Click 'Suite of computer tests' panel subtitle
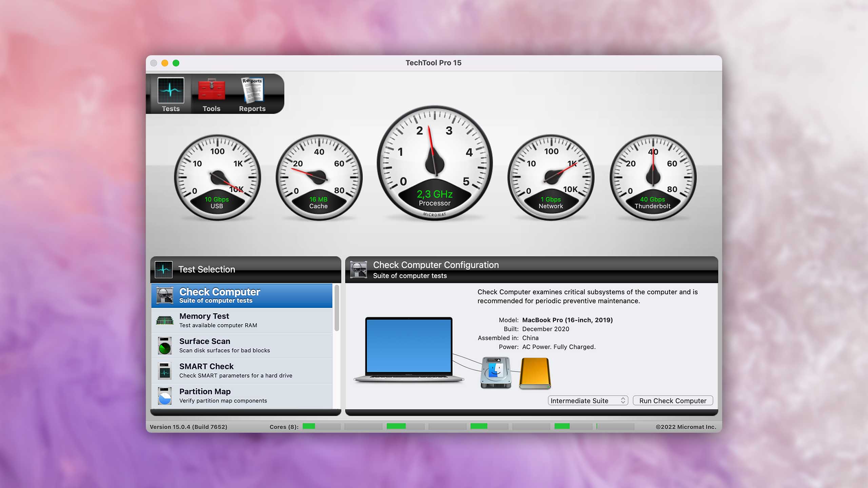868x488 pixels. point(410,276)
